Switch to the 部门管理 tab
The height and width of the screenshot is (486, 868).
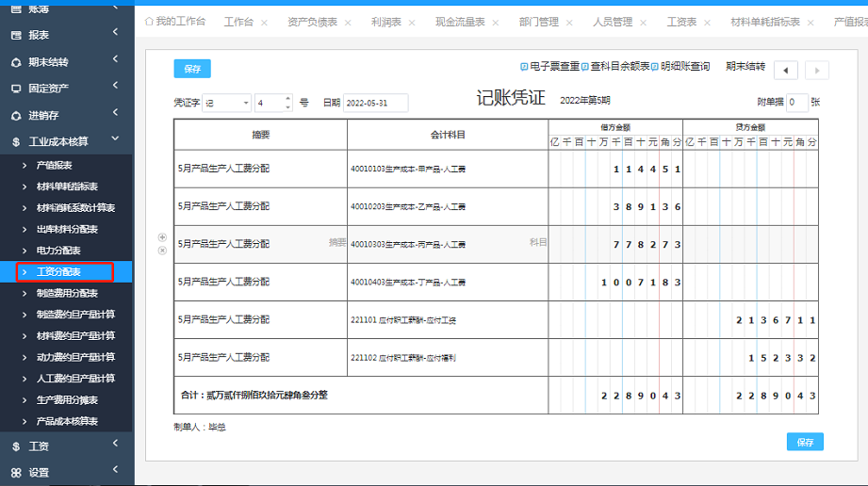click(x=539, y=23)
